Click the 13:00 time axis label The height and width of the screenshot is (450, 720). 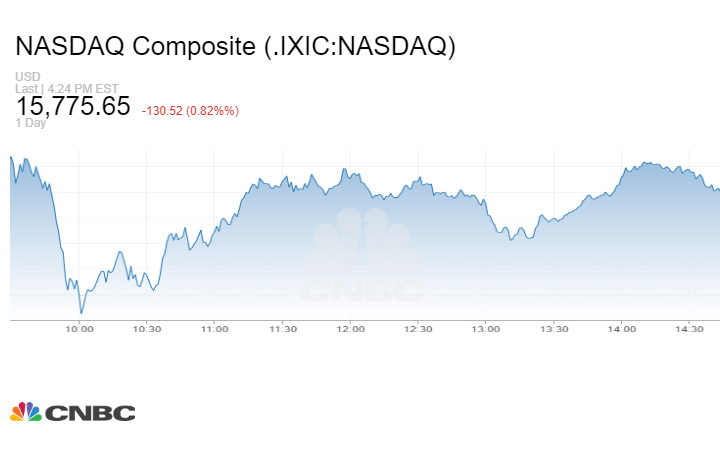point(486,329)
